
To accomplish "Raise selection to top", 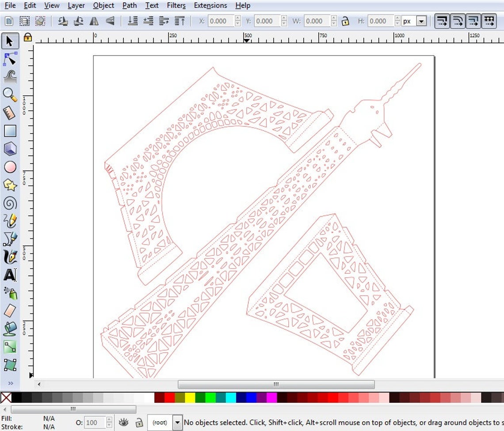I will 179,21.
